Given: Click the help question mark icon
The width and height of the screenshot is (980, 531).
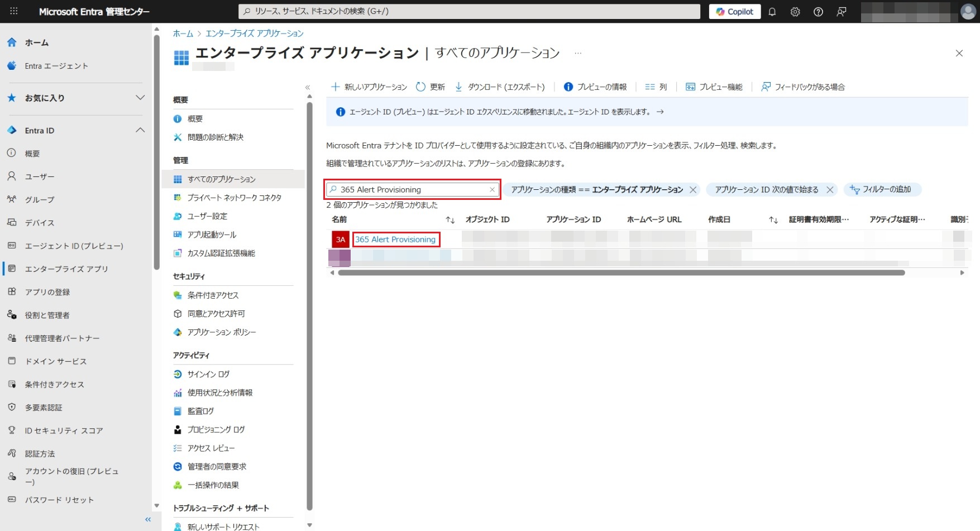Looking at the screenshot, I should [818, 12].
